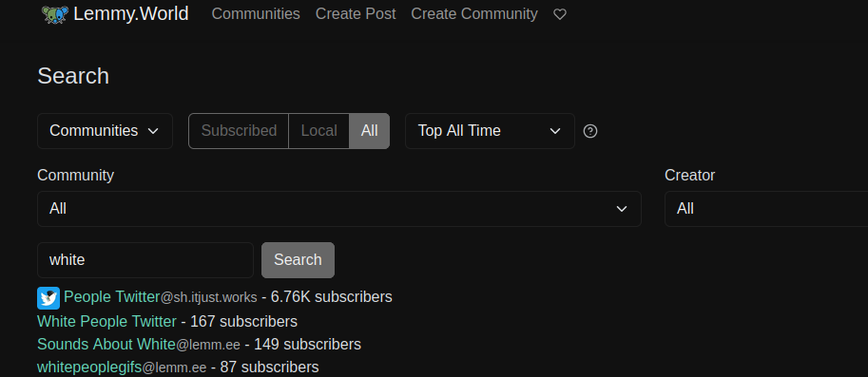Open the Communities nav menu item
Image resolution: width=868 pixels, height=377 pixels.
coord(256,14)
